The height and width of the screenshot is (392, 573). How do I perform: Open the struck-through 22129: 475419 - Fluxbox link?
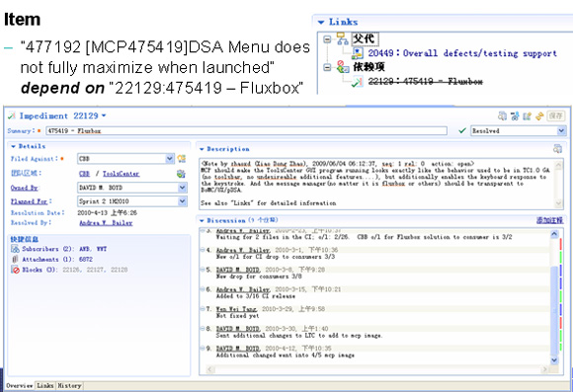(x=426, y=82)
